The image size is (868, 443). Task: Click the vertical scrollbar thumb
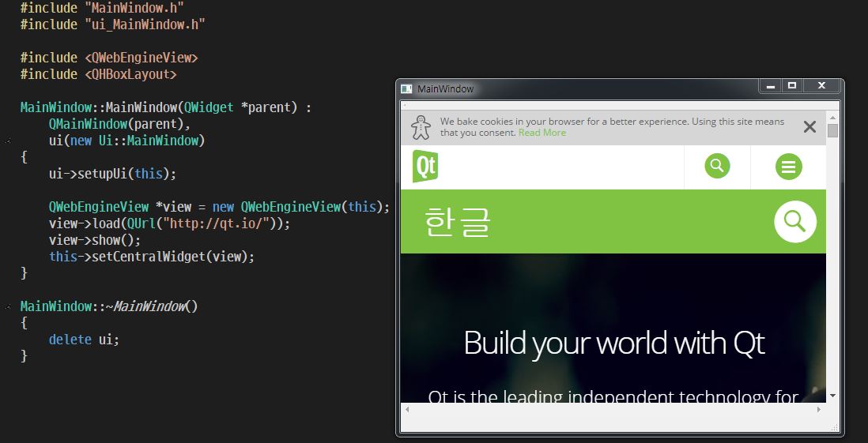click(x=832, y=131)
